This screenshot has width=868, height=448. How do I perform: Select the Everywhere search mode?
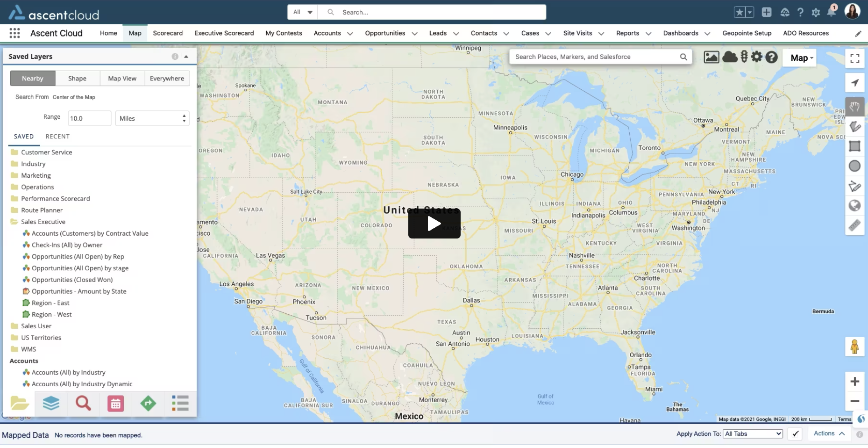(x=167, y=79)
